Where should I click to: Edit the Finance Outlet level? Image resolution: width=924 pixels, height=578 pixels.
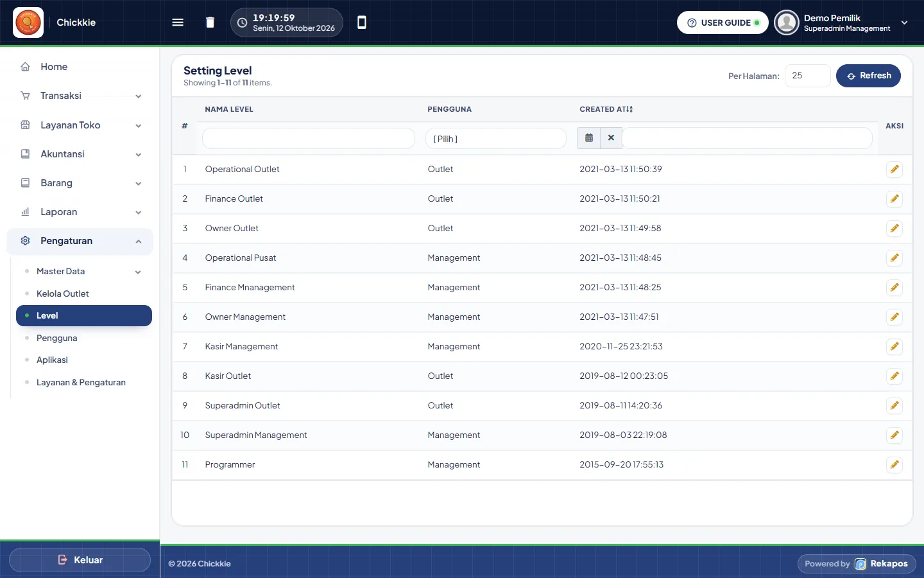tap(894, 199)
